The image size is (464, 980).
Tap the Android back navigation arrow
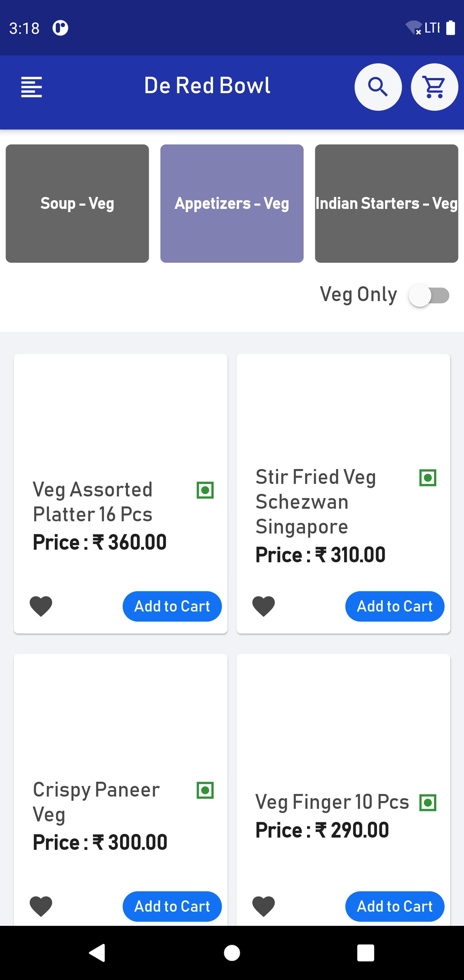point(97,953)
